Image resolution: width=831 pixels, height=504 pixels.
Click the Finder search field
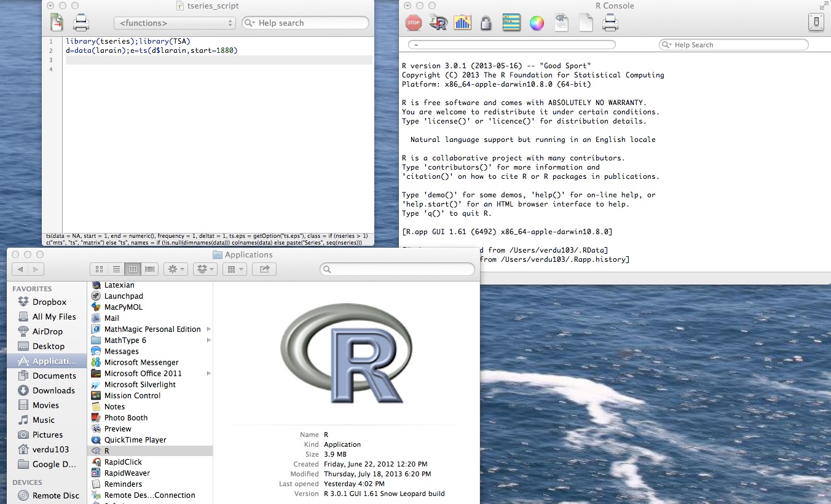tap(397, 269)
